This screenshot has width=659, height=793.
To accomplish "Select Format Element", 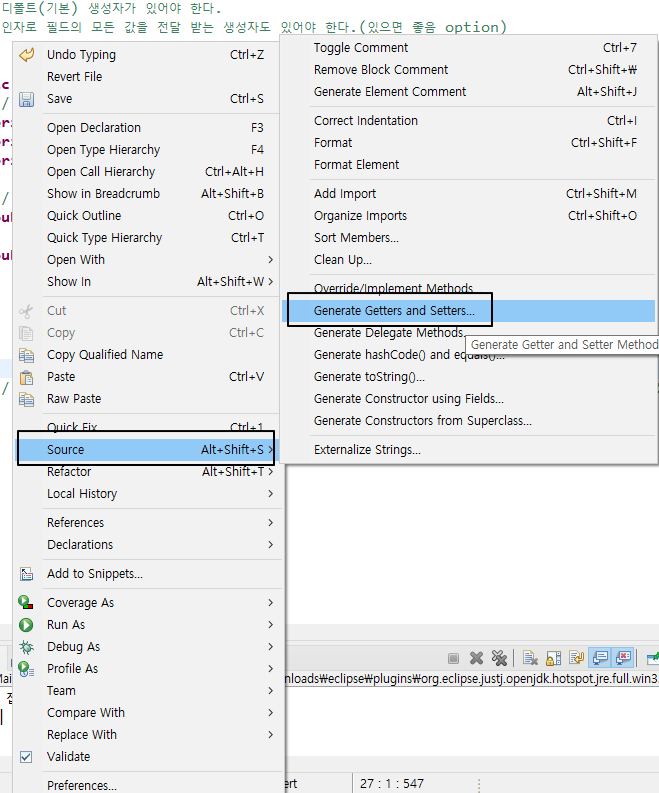I will (x=468, y=165).
